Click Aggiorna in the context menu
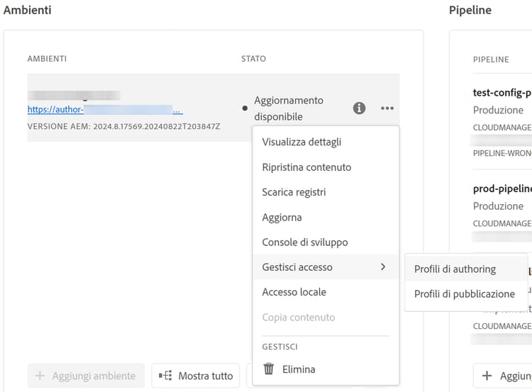Image resolution: width=532 pixels, height=392 pixels. click(282, 217)
